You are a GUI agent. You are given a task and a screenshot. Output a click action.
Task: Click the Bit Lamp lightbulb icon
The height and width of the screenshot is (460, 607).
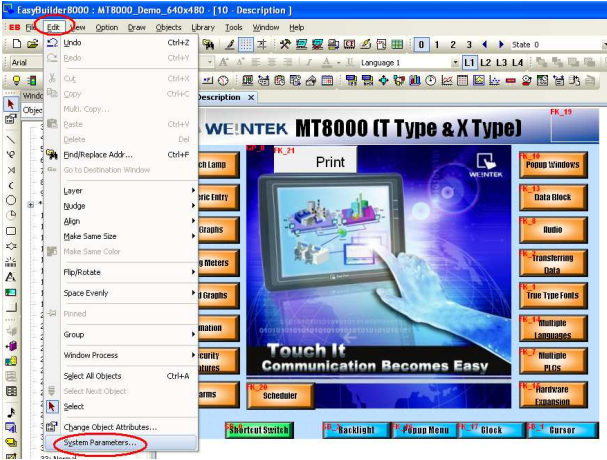[16, 81]
